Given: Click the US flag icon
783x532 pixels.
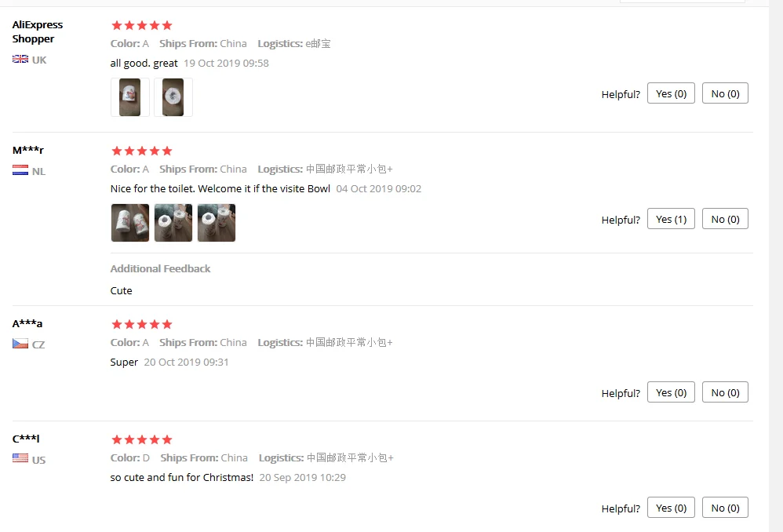Looking at the screenshot, I should point(20,458).
